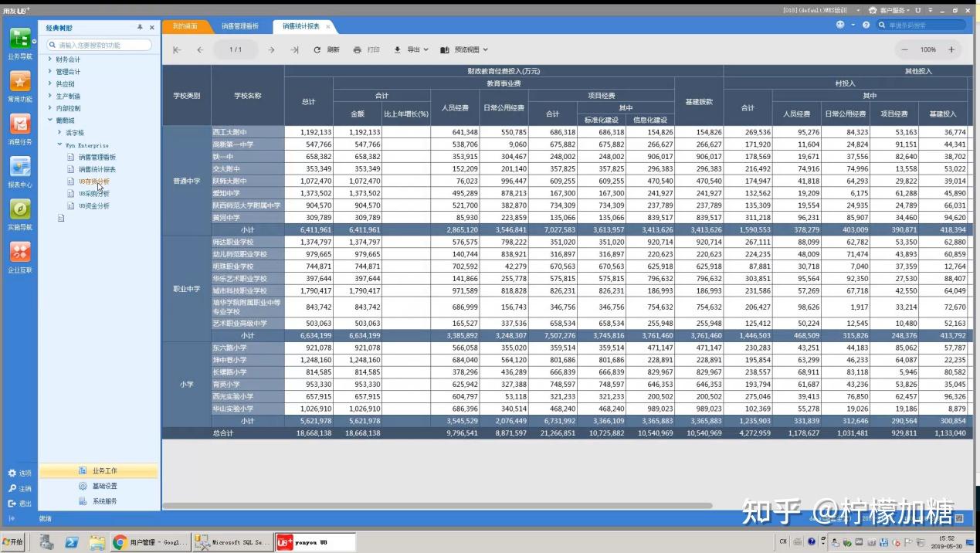
Task: Click 注销 to log off
Action: tap(22, 488)
